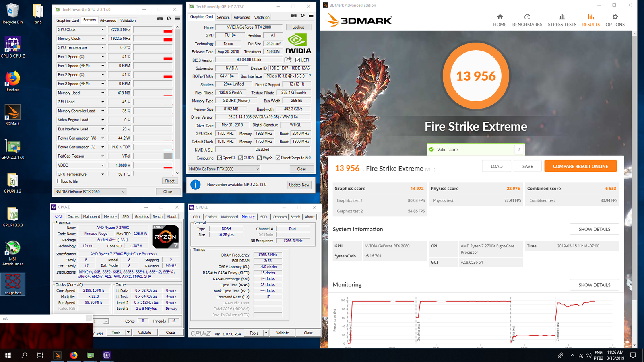The height and width of the screenshot is (362, 644).
Task: Open CPU-Z Tools dropdown arrow in Memory window
Action: click(266, 333)
